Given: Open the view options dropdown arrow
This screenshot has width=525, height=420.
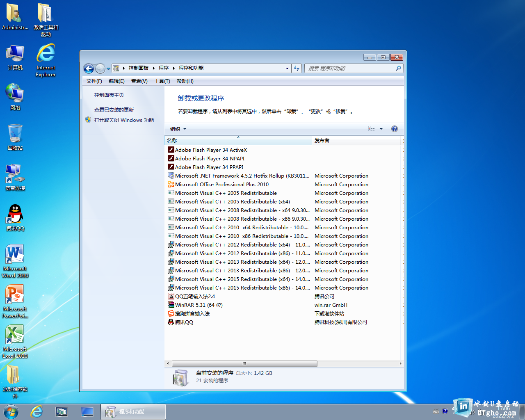Looking at the screenshot, I should (x=381, y=129).
